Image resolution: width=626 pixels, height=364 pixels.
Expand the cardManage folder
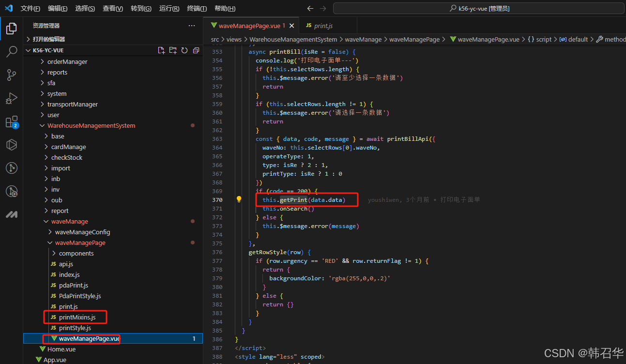(x=113, y=147)
